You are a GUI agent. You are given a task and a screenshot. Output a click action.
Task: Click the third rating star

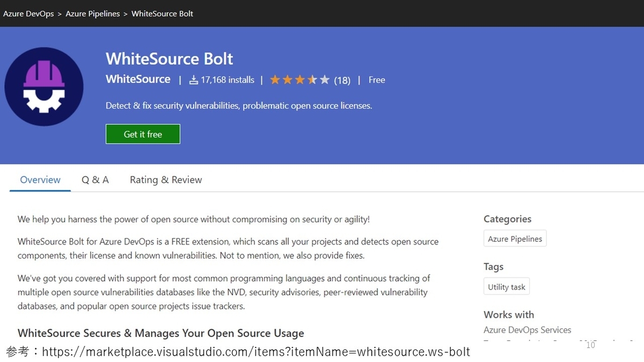point(300,80)
